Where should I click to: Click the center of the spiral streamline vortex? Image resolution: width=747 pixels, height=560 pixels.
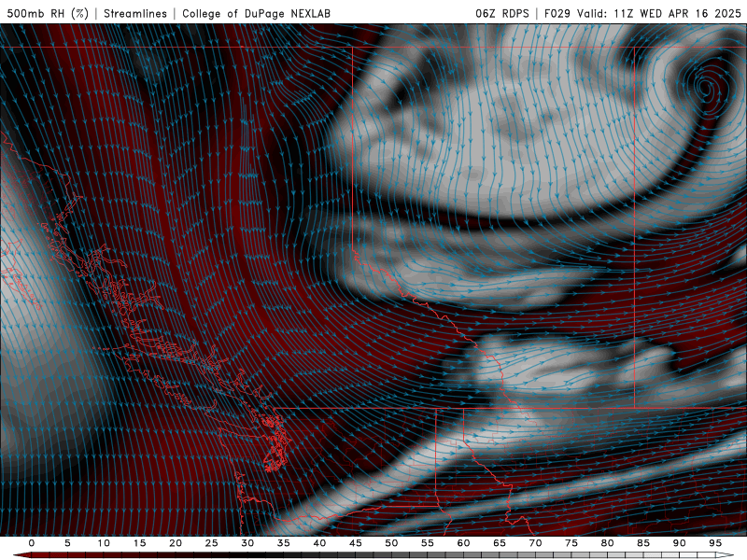(x=706, y=88)
